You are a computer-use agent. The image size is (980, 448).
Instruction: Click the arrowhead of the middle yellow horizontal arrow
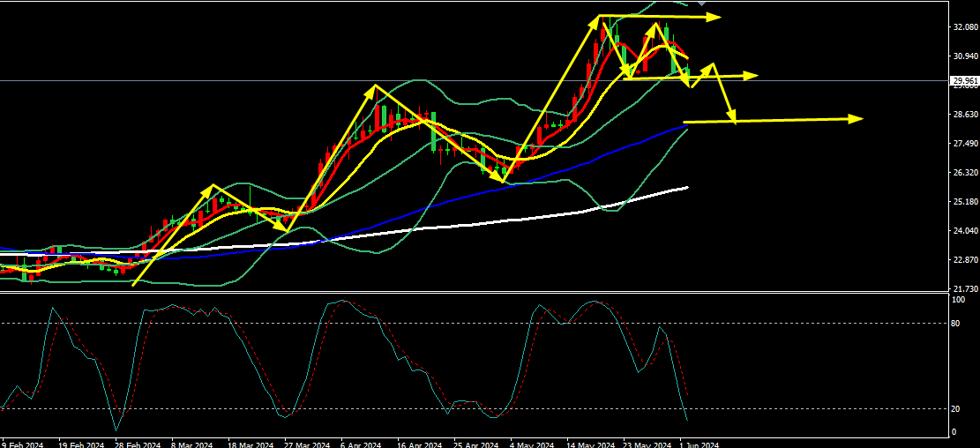(x=752, y=76)
